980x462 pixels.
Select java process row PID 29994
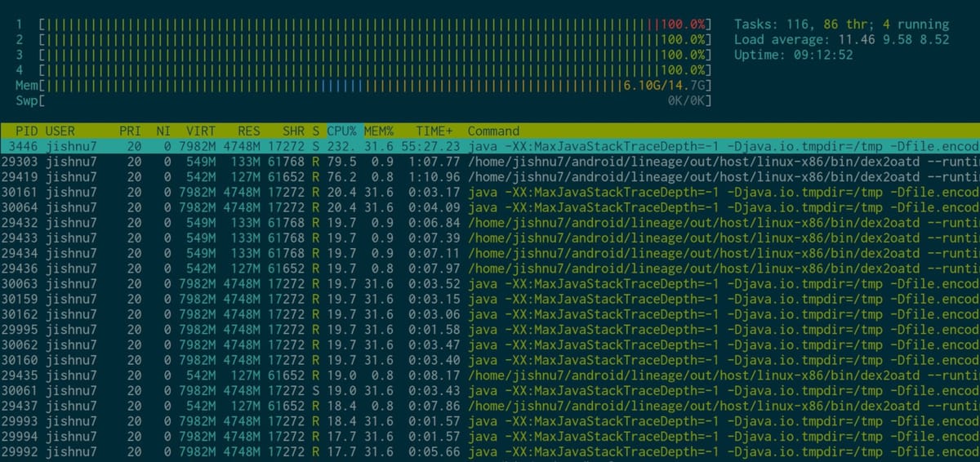point(490,437)
